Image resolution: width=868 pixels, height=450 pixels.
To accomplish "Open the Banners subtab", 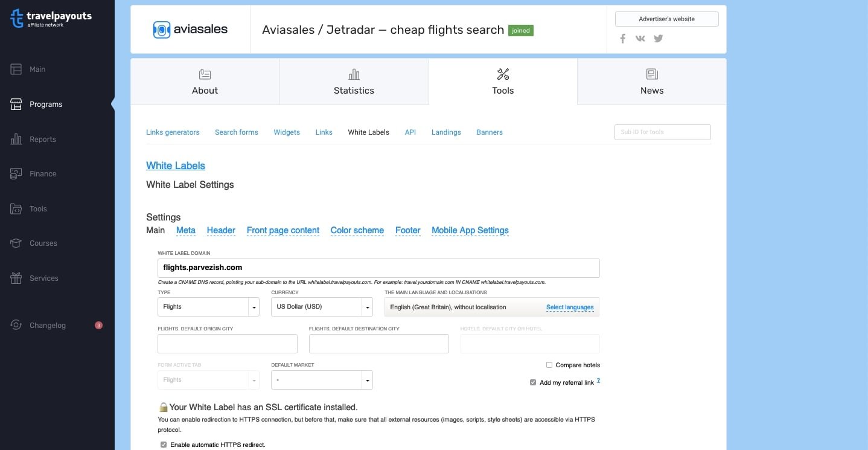I will (x=490, y=132).
